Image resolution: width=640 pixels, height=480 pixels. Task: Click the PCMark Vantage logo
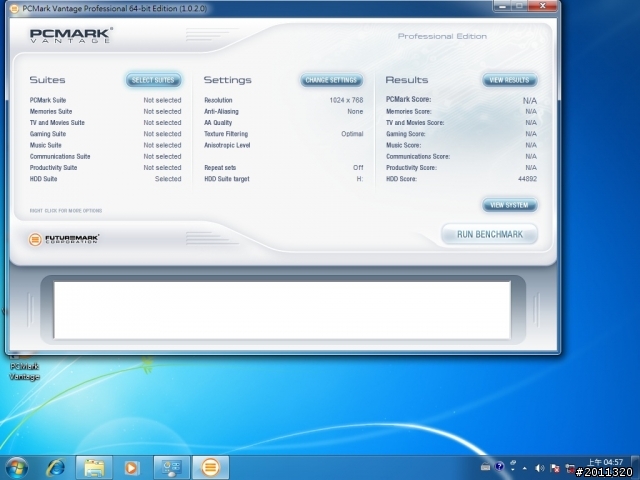(70, 35)
